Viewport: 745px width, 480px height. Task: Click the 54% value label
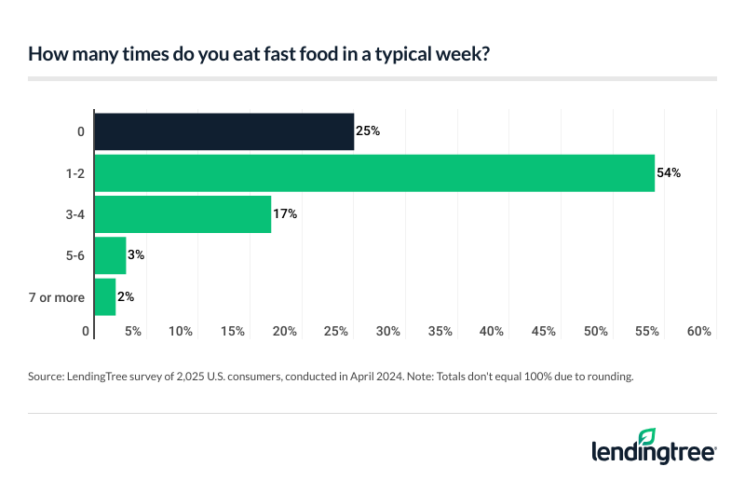(x=669, y=173)
